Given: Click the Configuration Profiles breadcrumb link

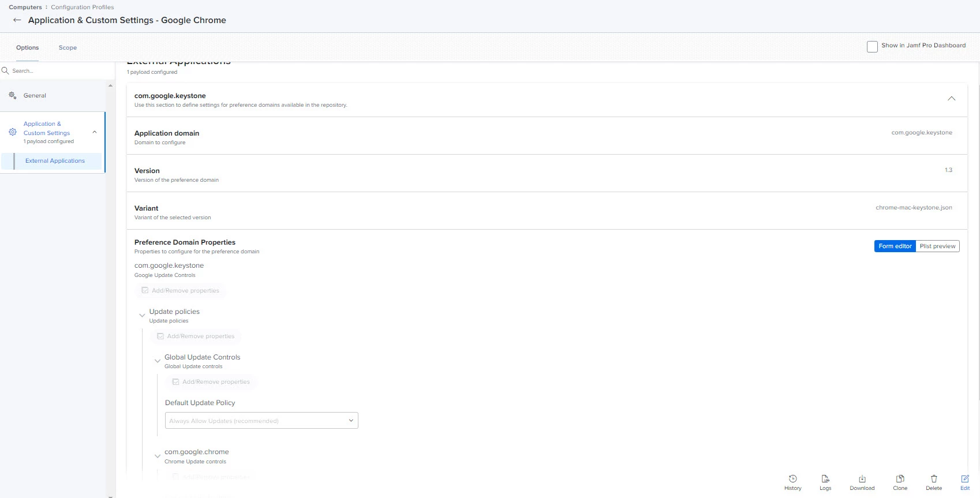Looking at the screenshot, I should click(x=83, y=7).
